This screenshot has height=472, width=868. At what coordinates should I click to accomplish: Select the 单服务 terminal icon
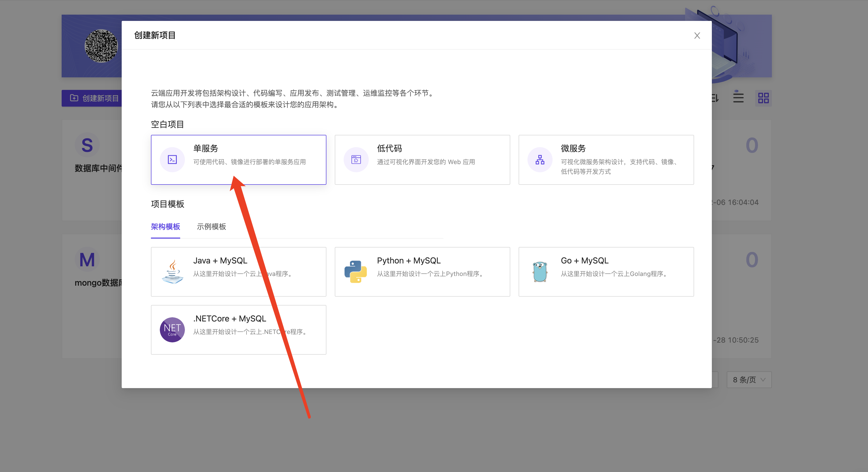tap(172, 159)
